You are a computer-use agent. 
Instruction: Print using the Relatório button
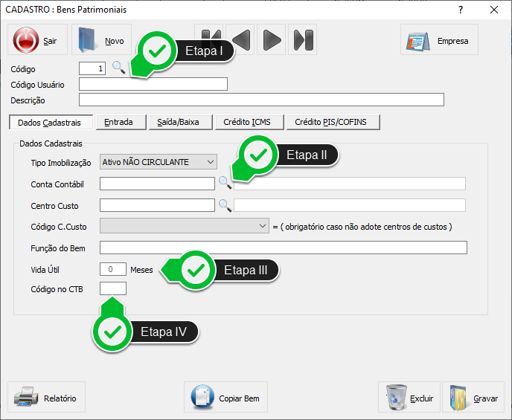(x=46, y=398)
